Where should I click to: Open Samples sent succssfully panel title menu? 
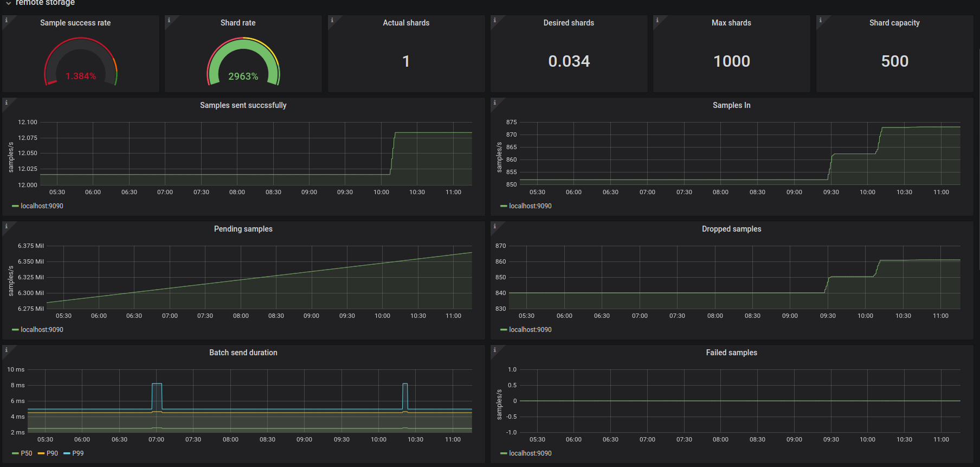pyautogui.click(x=243, y=105)
